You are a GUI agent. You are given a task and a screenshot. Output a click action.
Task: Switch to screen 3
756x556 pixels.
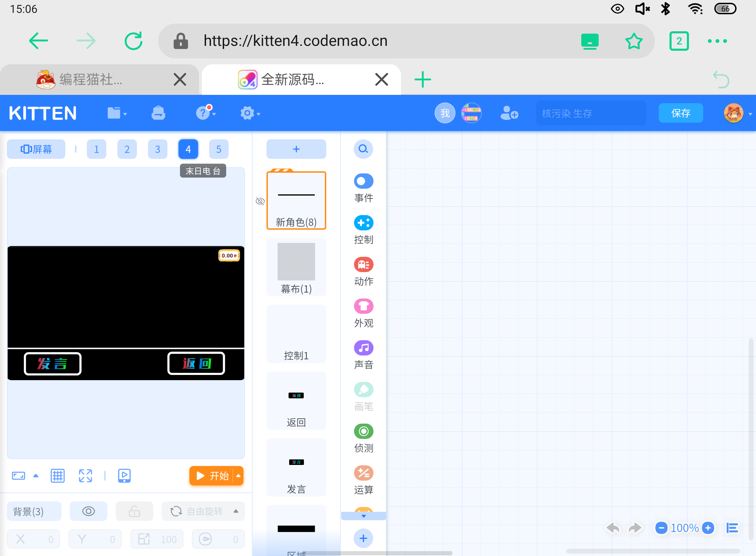point(158,149)
